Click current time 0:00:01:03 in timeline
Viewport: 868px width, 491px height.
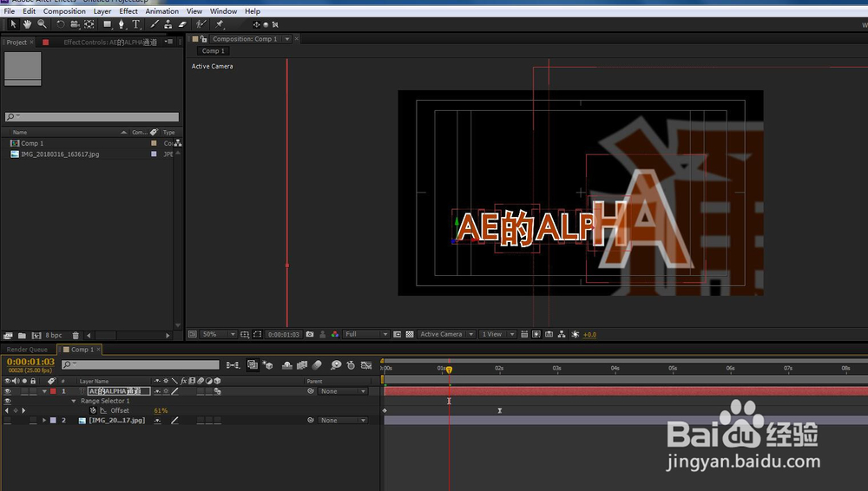[30, 362]
